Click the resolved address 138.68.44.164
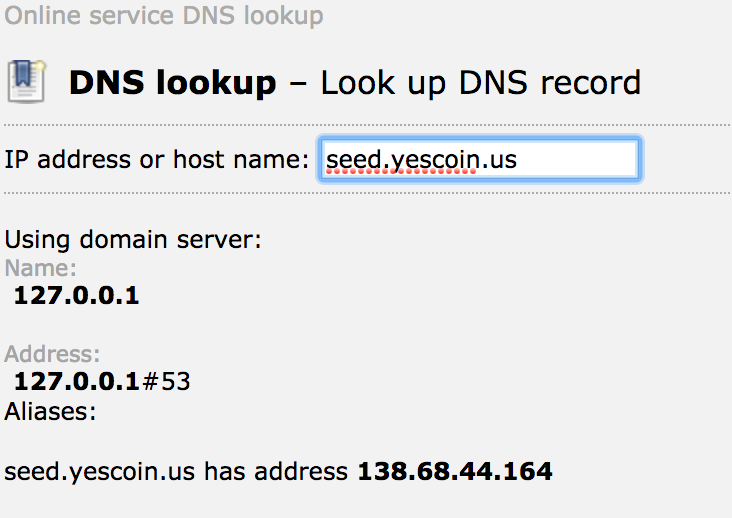 [455, 471]
